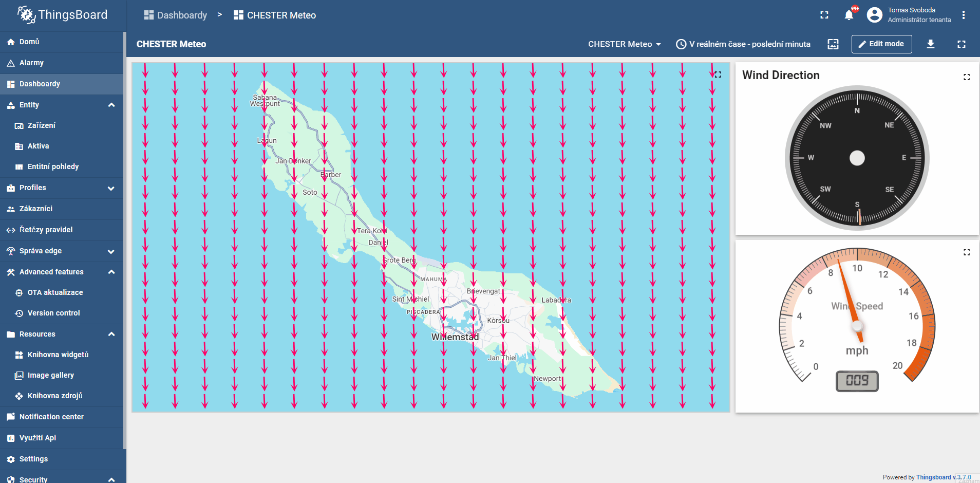Open Řetězy pravidel rule chains
The image size is (980, 483).
click(x=62, y=230)
